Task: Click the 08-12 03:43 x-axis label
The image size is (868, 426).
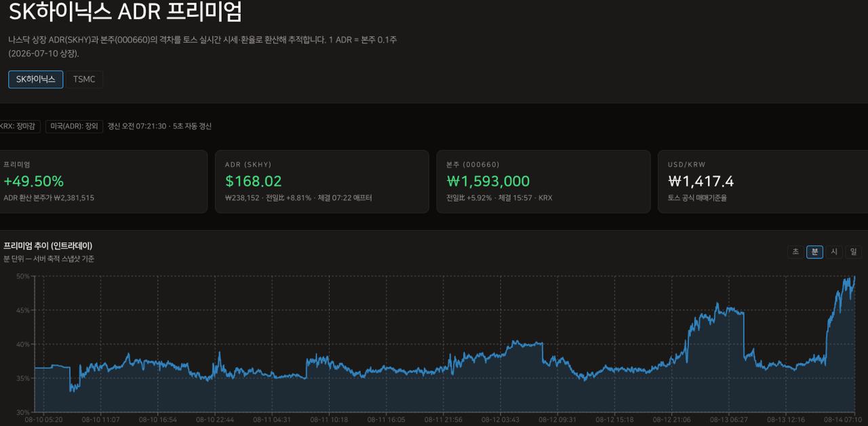Action: tap(500, 420)
